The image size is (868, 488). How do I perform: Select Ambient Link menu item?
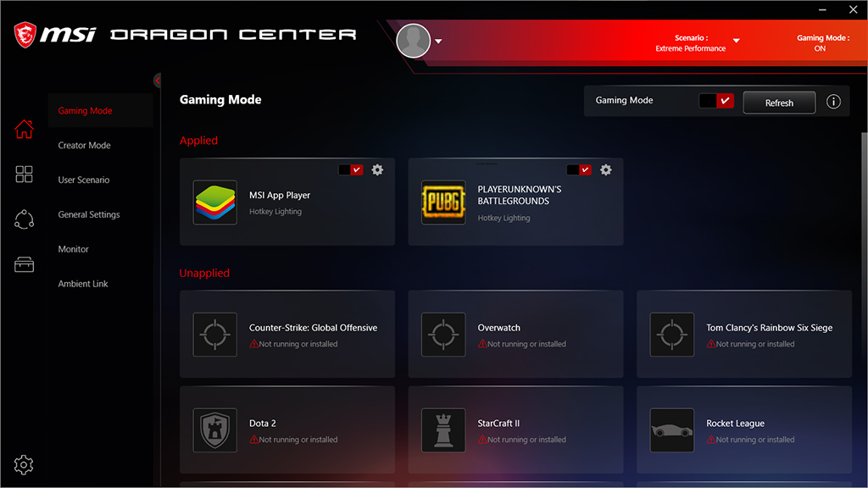(83, 283)
